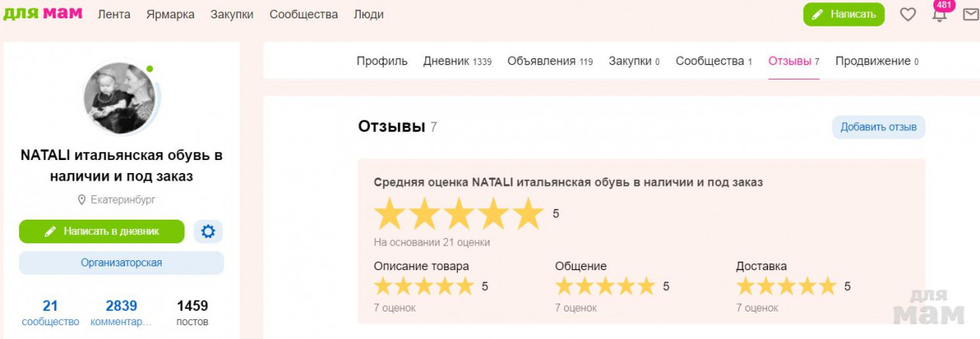Go to Ярмарка section
980x339 pixels.
(170, 15)
